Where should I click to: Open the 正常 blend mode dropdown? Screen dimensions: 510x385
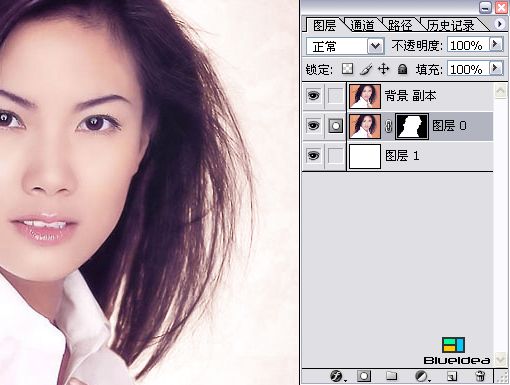(345, 46)
